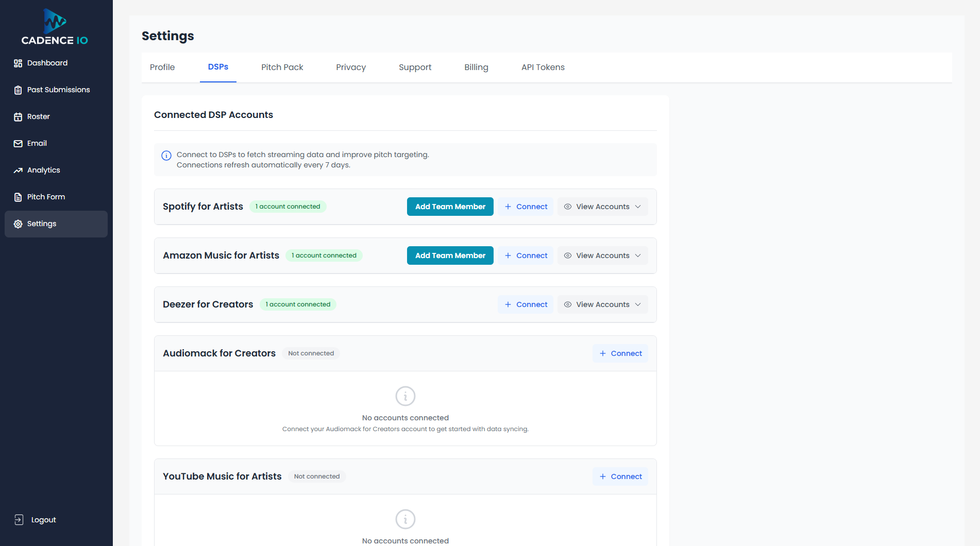Click the "YouTube Music for Artists" title
The image size is (980, 546).
222,476
